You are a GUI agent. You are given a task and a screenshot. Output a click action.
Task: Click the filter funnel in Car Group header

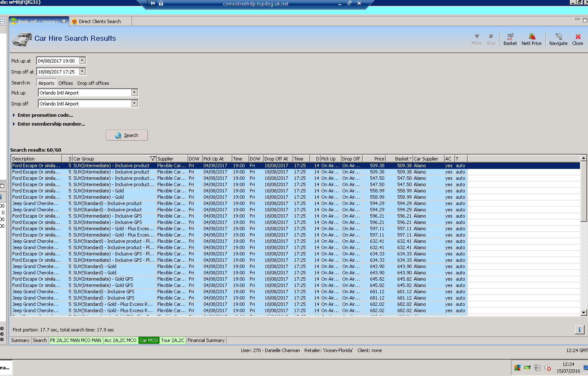(153, 159)
